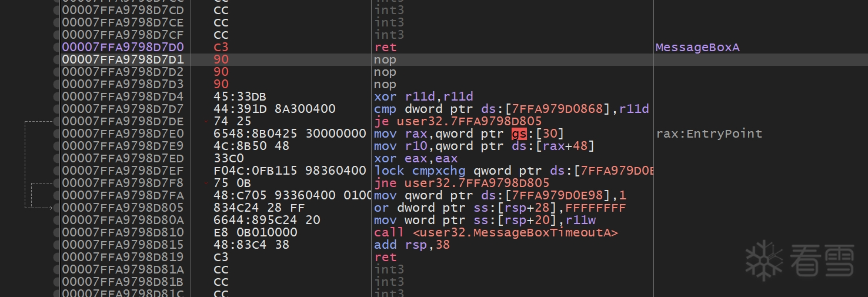Screen dimensions: 868x297
Task: Select the MessageBoxA comment label
Action: (x=697, y=47)
